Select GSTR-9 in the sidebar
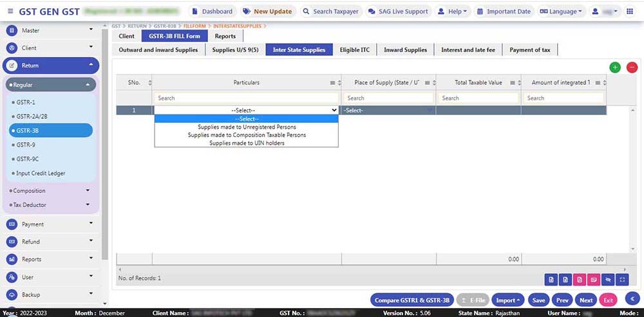The width and height of the screenshot is (644, 317). click(x=26, y=145)
